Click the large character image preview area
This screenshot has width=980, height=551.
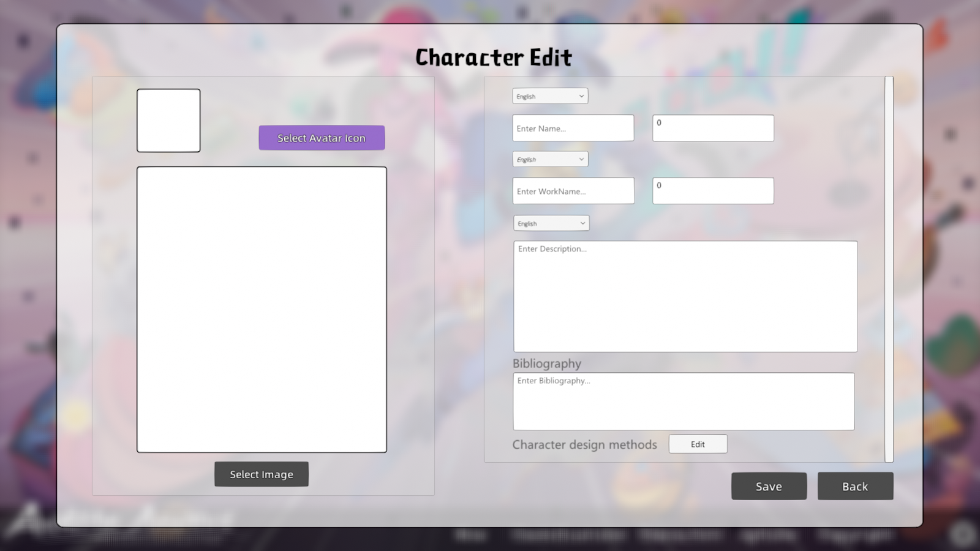coord(262,310)
